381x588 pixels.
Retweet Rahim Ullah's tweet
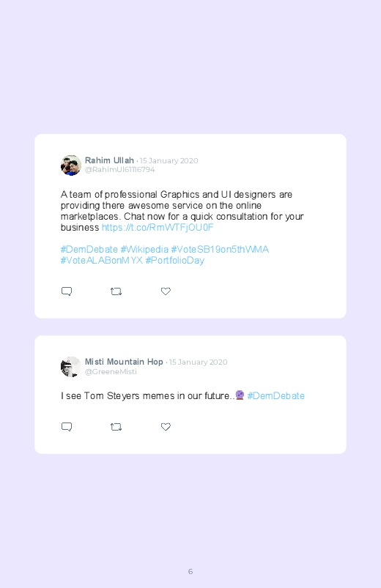116,291
